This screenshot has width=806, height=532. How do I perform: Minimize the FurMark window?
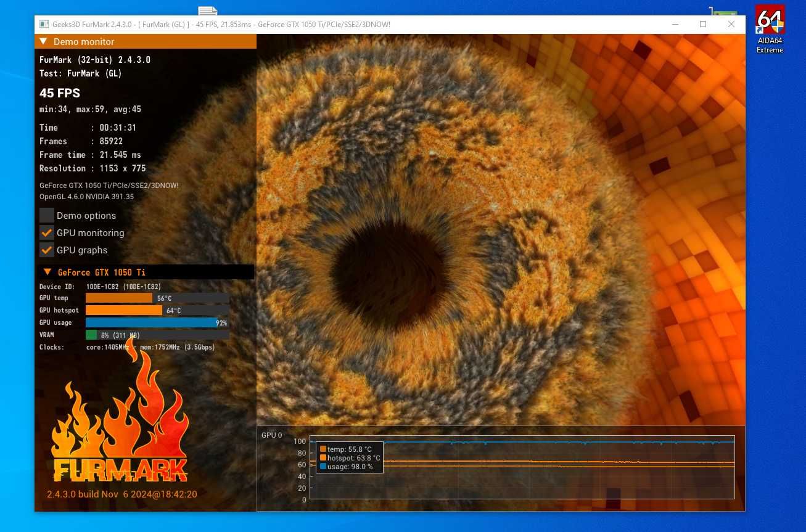pos(675,24)
